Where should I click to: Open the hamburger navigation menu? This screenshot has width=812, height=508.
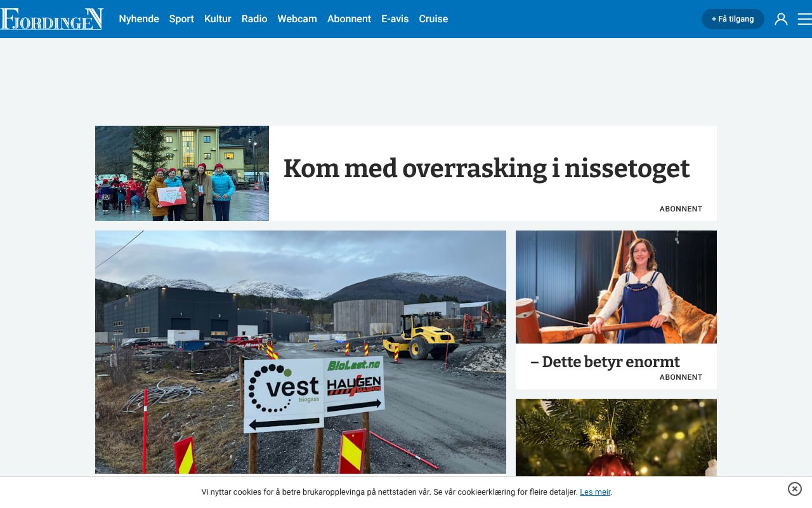pyautogui.click(x=803, y=19)
